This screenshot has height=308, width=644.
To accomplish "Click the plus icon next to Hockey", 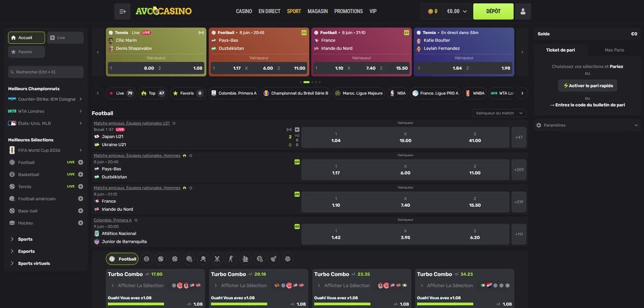I will click(80, 223).
